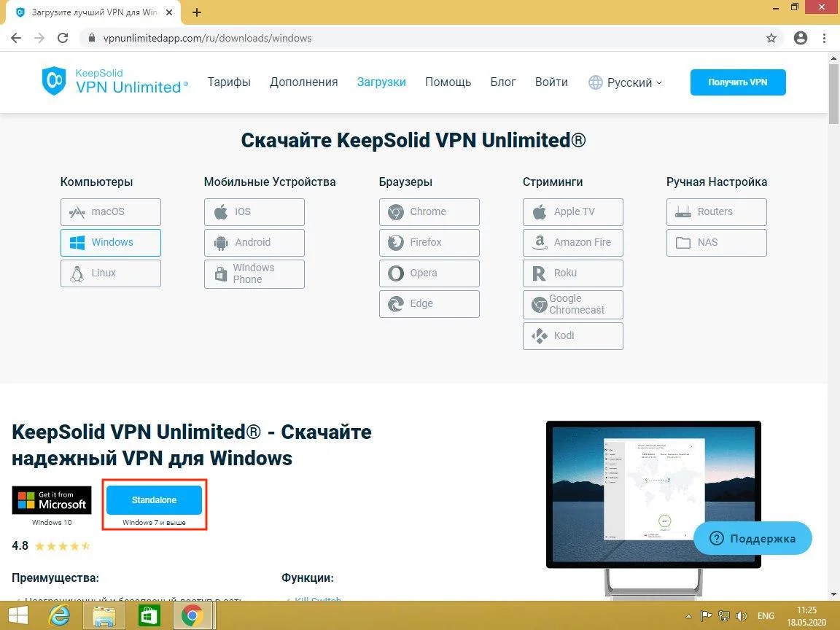The height and width of the screenshot is (630, 840).
Task: Choose the Linux platform button
Action: coord(111,273)
